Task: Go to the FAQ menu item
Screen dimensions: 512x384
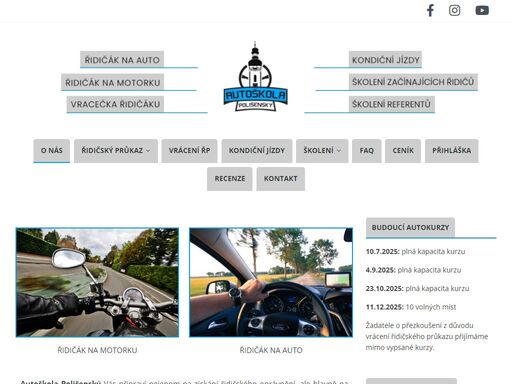Action: pyautogui.click(x=367, y=151)
